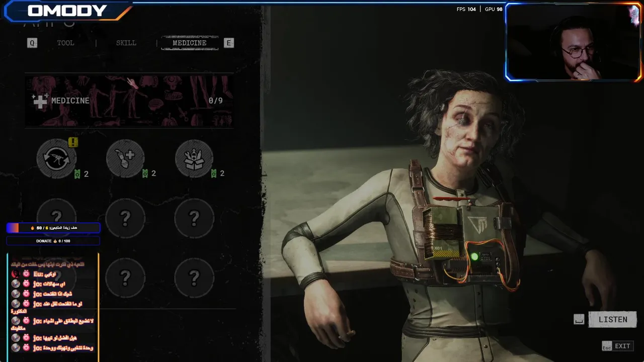
Task: Click the GPU 98 counter
Action: (494, 9)
